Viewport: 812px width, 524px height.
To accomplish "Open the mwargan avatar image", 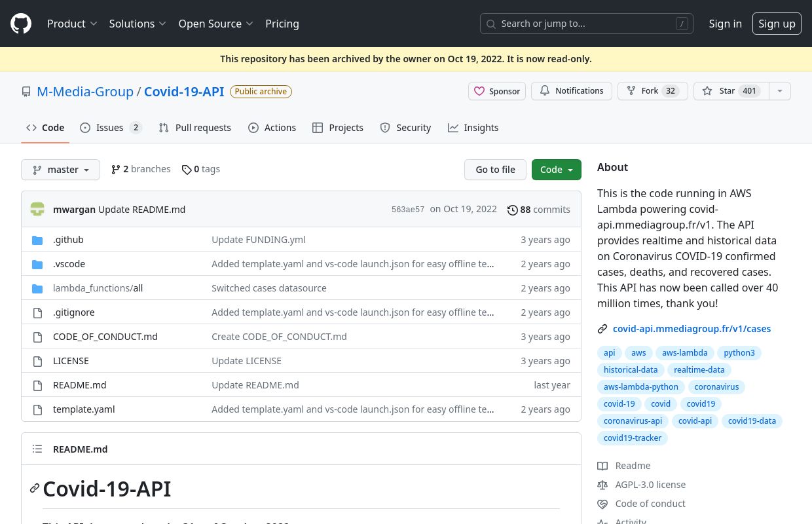I will pyautogui.click(x=37, y=210).
